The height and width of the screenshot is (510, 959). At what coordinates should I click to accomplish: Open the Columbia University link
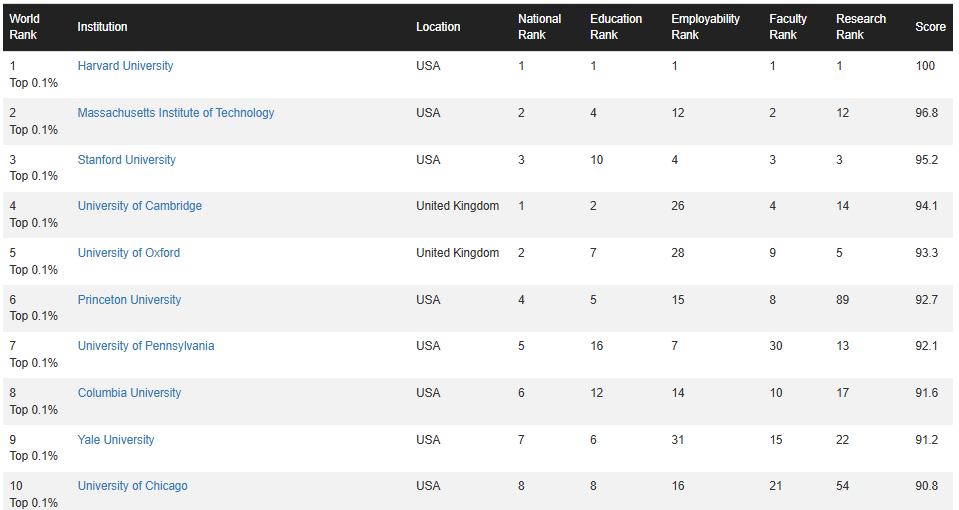pyautogui.click(x=129, y=393)
